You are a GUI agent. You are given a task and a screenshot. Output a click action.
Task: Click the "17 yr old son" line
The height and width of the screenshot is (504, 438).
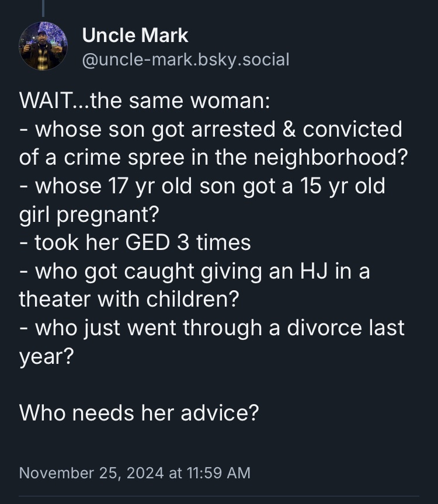click(x=202, y=186)
